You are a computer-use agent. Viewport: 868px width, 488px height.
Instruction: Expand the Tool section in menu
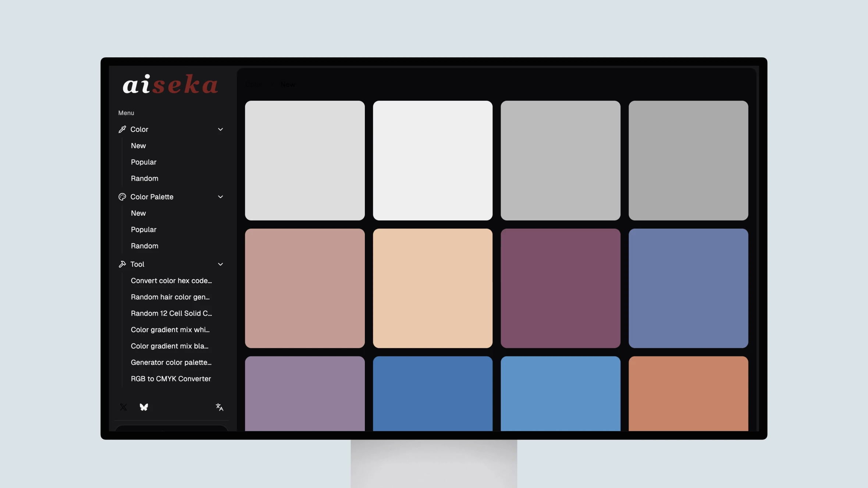tap(221, 265)
